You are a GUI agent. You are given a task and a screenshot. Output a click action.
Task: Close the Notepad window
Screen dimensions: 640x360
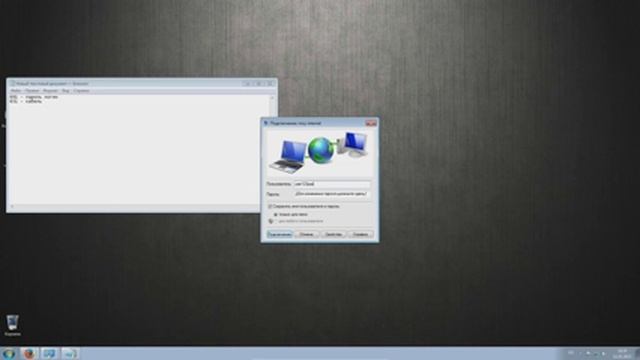point(269,83)
